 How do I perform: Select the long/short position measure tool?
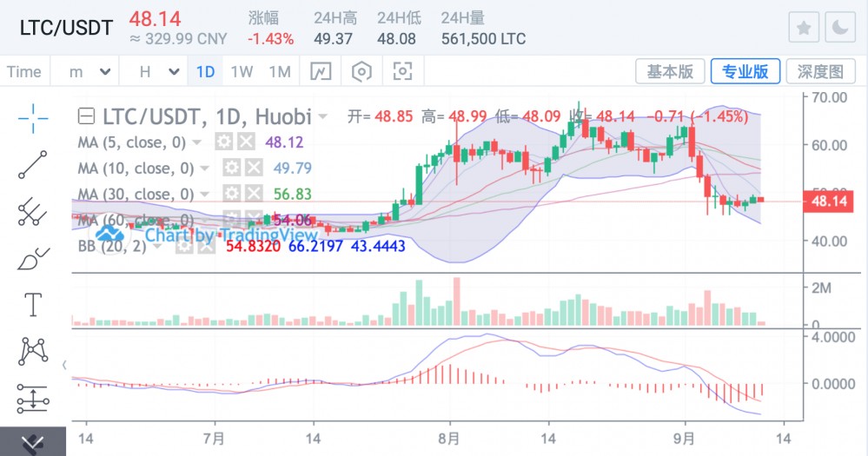(33, 399)
